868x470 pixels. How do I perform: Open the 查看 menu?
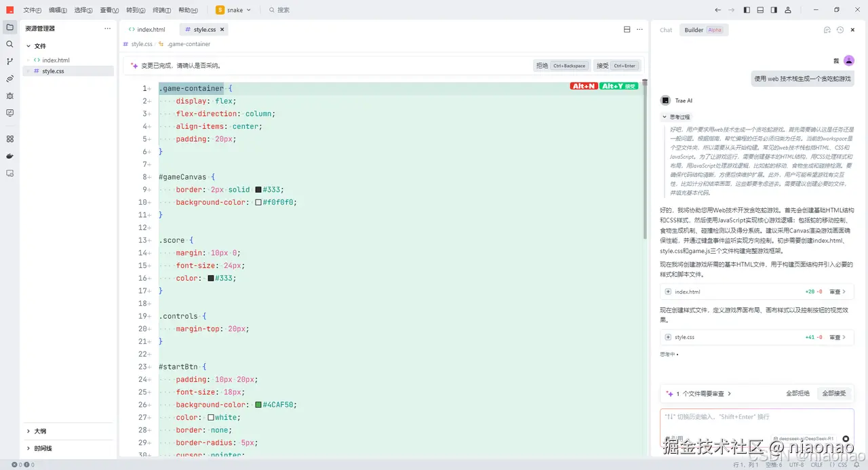(x=109, y=10)
